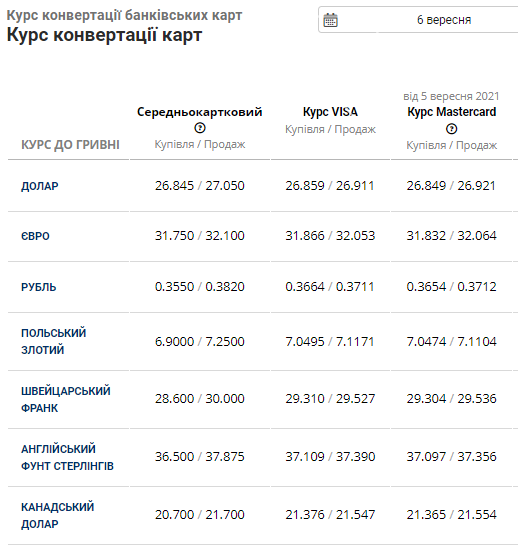This screenshot has width=518, height=548.
Task: Click the calendar icon in date picker
Action: coord(330,20)
